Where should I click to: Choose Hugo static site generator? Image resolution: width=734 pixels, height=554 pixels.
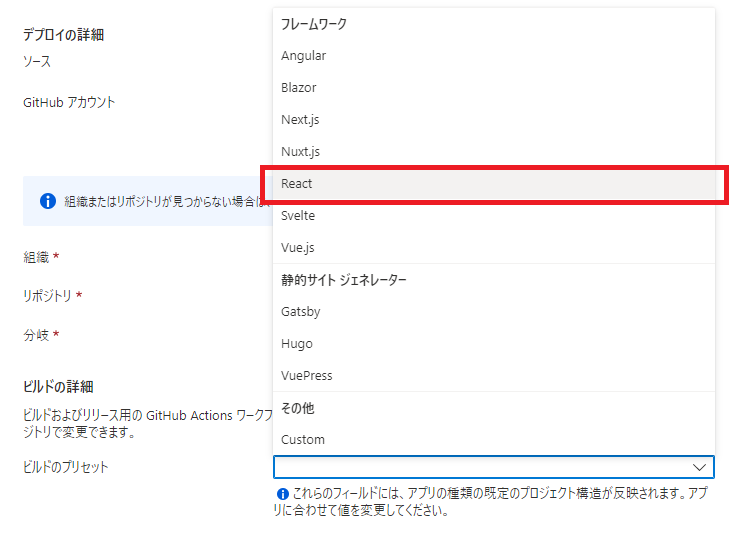[494, 343]
